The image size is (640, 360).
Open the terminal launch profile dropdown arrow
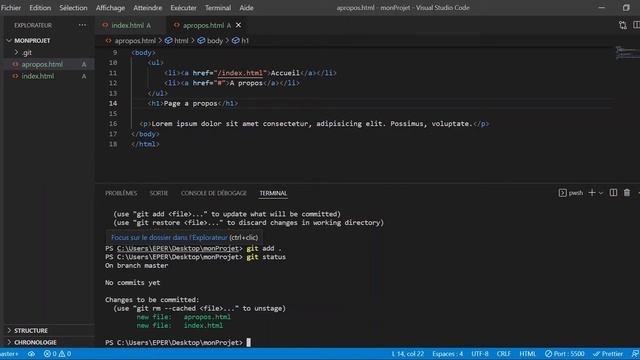601,193
